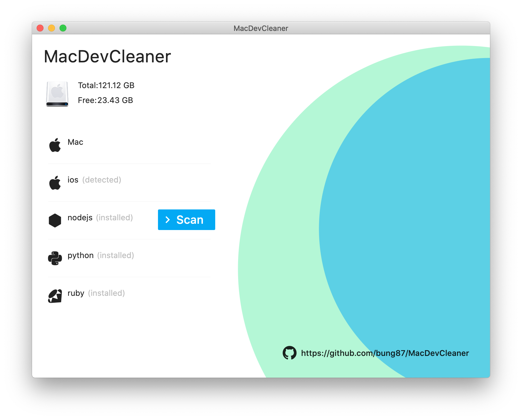Select the ios row label
522x420 pixels.
pyautogui.click(x=73, y=180)
